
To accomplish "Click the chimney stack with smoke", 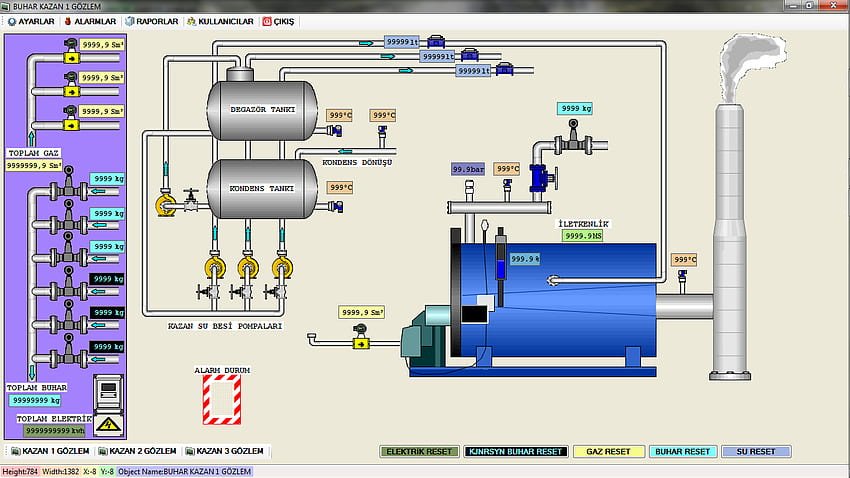I will 731,230.
